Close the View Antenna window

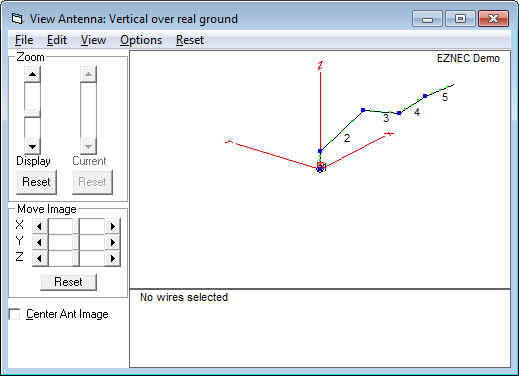click(493, 19)
